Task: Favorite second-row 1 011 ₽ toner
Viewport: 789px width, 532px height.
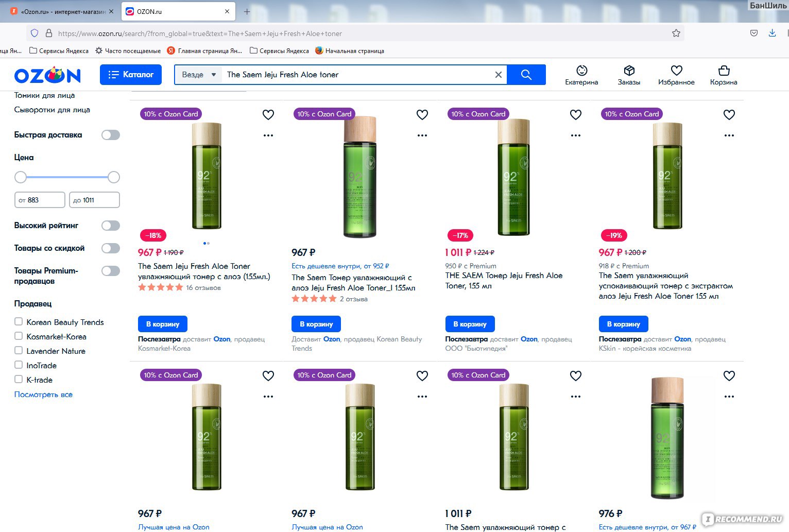Action: click(576, 376)
